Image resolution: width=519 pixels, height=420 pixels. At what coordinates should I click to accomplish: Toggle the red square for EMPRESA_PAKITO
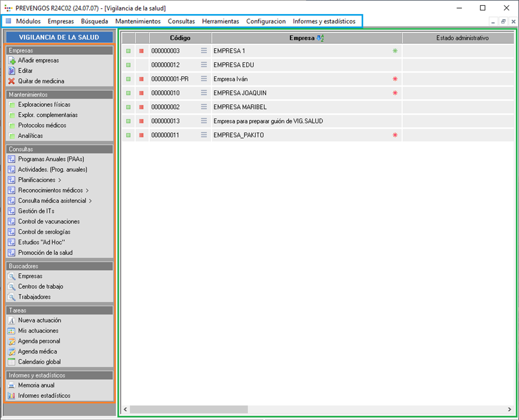pos(141,135)
